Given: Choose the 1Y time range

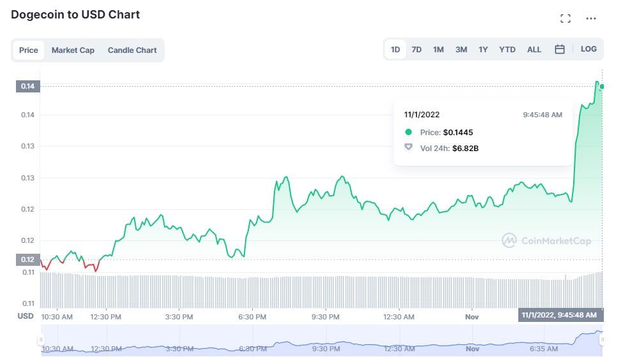Looking at the screenshot, I should click(x=483, y=49).
